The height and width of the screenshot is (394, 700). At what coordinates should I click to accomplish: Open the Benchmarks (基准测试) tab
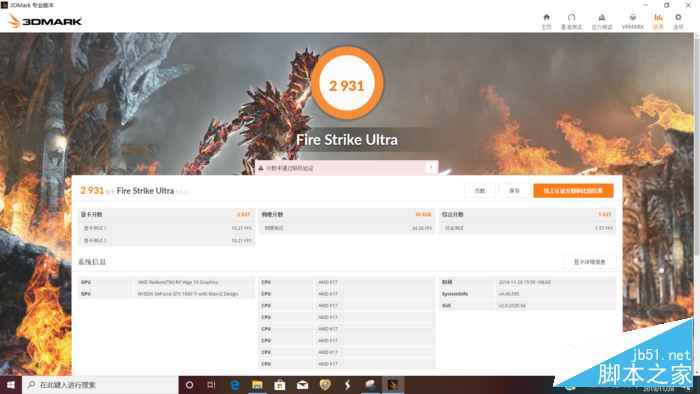(x=571, y=21)
